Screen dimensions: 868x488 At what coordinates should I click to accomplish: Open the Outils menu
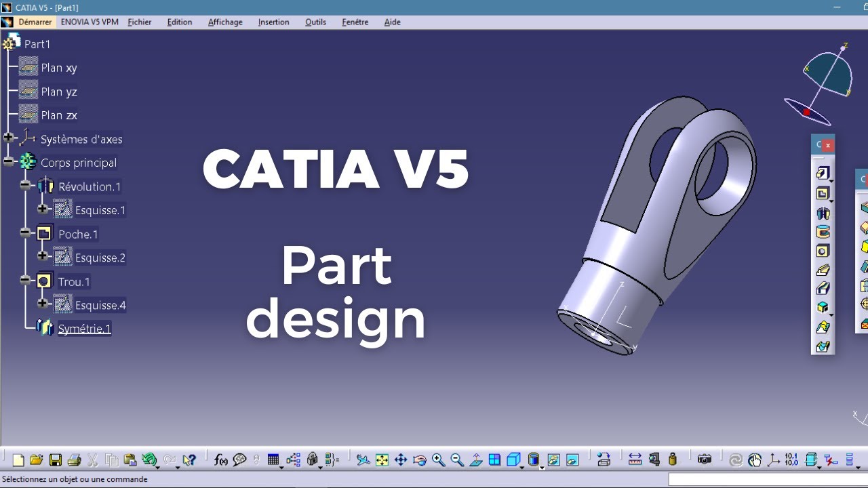315,22
